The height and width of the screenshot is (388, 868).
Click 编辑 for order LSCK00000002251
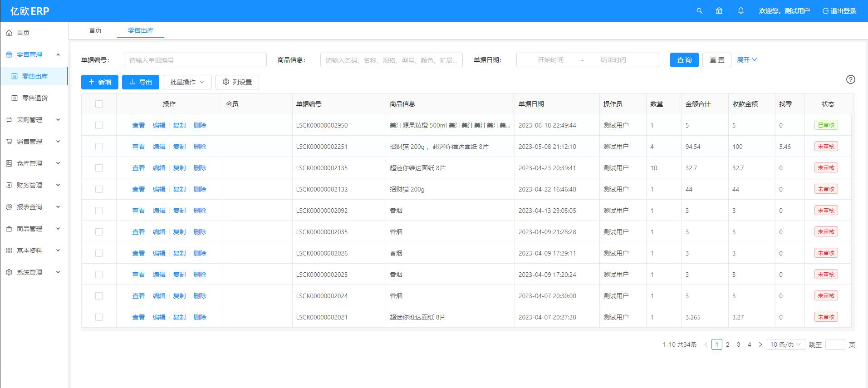click(159, 147)
